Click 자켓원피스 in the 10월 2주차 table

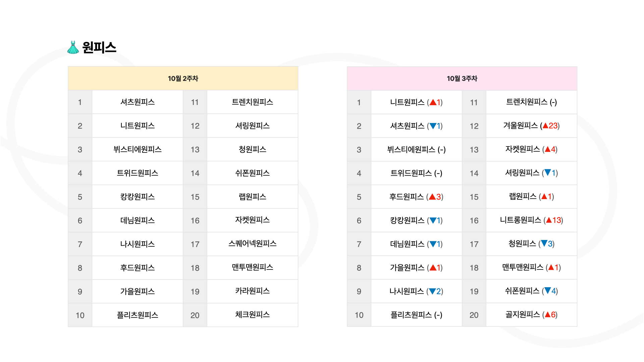pos(253,220)
